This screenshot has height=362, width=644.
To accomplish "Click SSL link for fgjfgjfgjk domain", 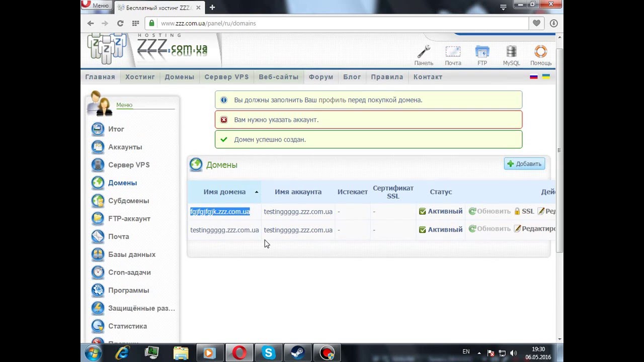I will 524,212.
